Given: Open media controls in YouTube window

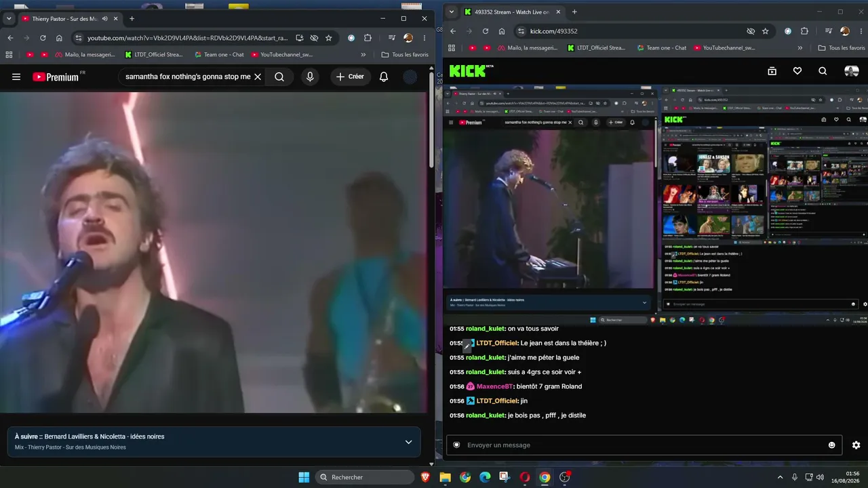Looking at the screenshot, I should [392, 38].
